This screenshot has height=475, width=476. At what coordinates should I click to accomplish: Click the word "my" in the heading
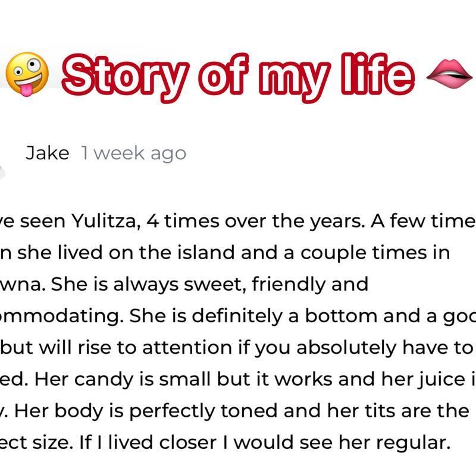[297, 74]
